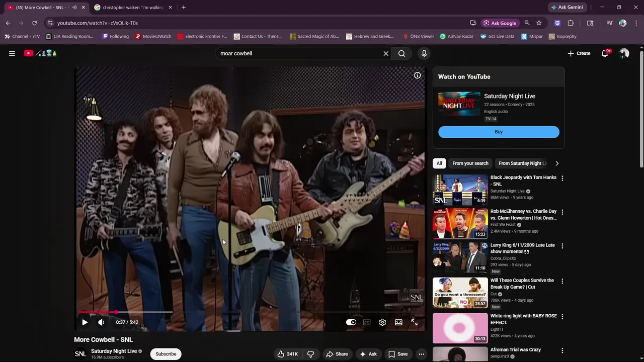Select 'From your search' filter chip
The width and height of the screenshot is (644, 362).
pos(470,163)
